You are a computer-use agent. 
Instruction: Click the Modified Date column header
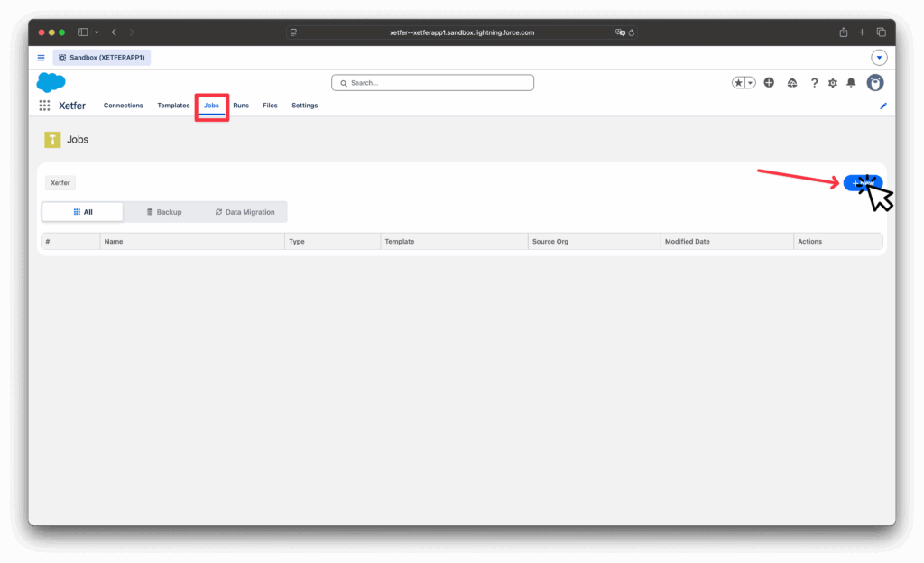tap(727, 242)
